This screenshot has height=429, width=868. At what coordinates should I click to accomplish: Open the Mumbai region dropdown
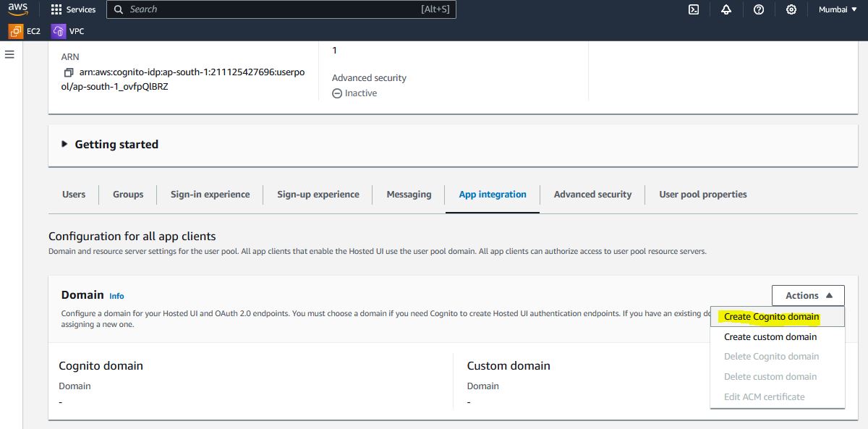point(838,9)
